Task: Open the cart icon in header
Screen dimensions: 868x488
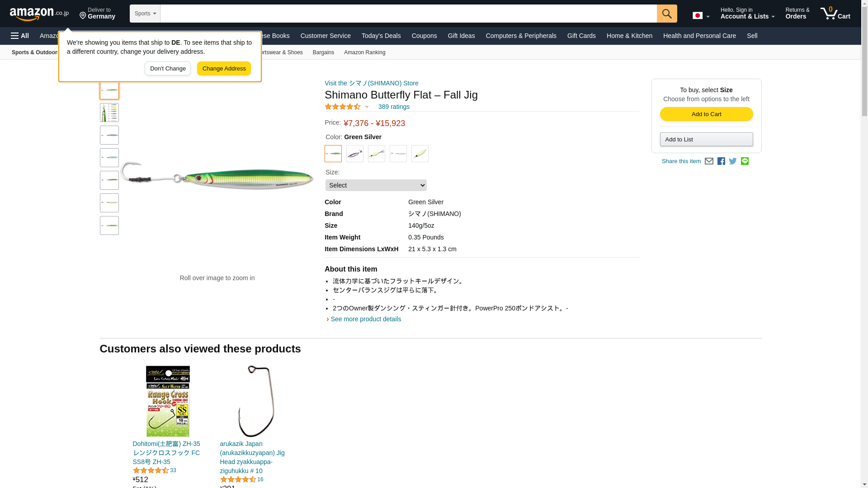Action: tap(835, 14)
